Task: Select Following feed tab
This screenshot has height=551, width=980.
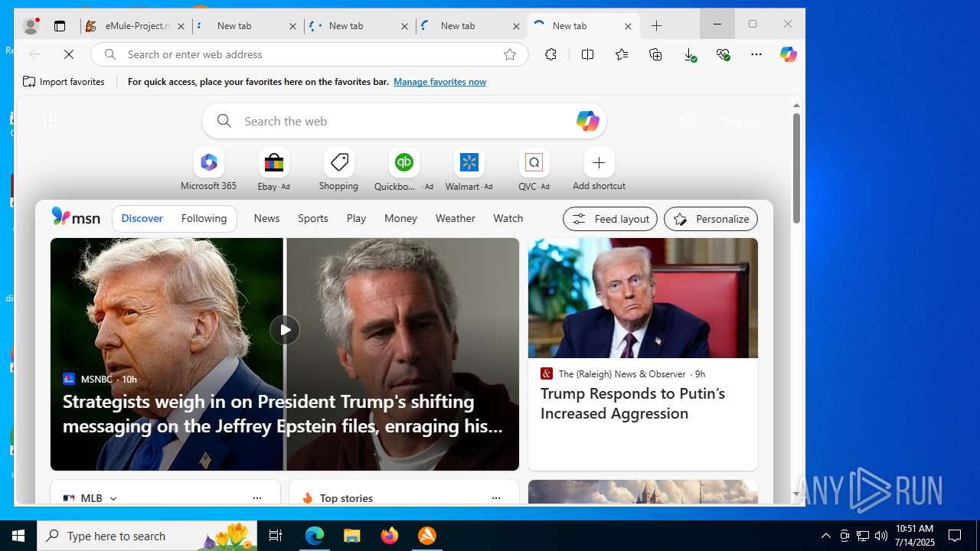Action: pyautogui.click(x=204, y=218)
